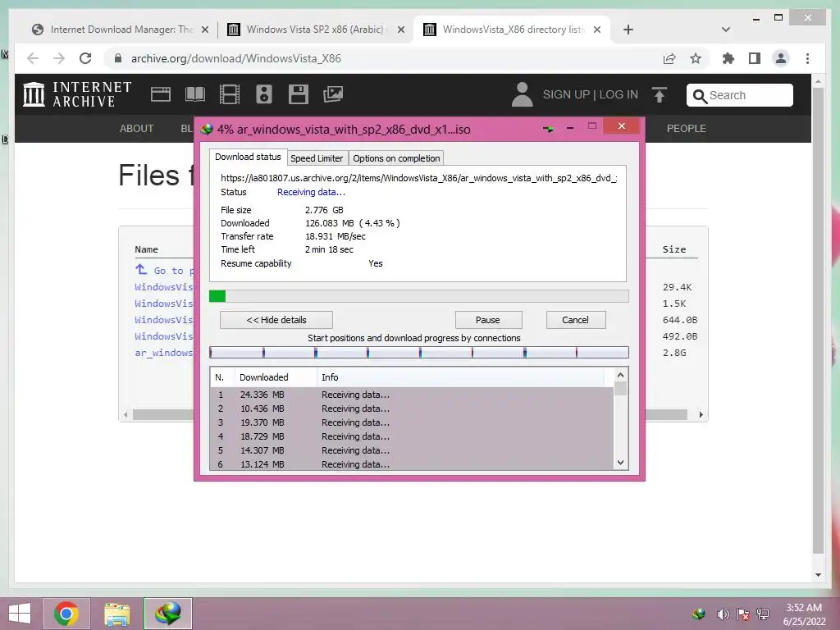Open the Chrome tab search chevron

point(726,30)
